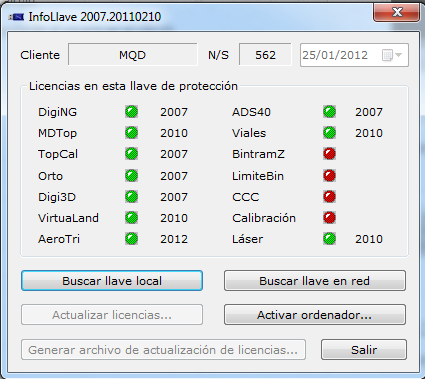Screen dimensions: 425x379
Task: Click the Orto license name
Action: click(x=50, y=176)
